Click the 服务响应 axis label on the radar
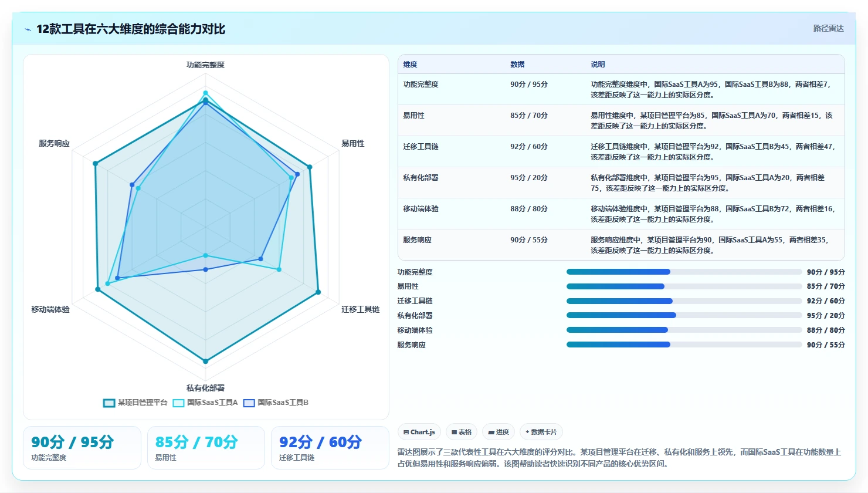The image size is (868, 493). [54, 144]
